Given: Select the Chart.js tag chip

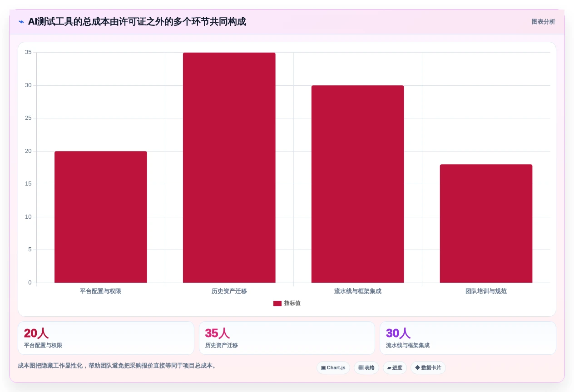Looking at the screenshot, I should (333, 368).
